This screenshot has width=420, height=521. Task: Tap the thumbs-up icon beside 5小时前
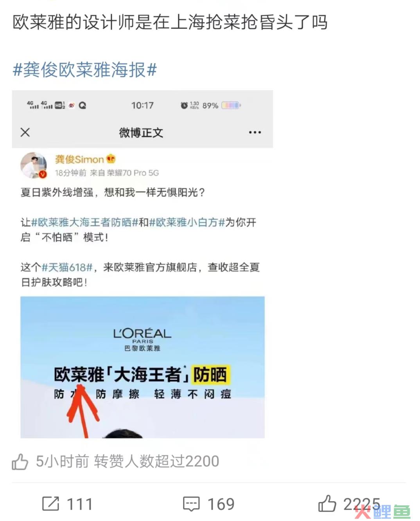pyautogui.click(x=20, y=462)
